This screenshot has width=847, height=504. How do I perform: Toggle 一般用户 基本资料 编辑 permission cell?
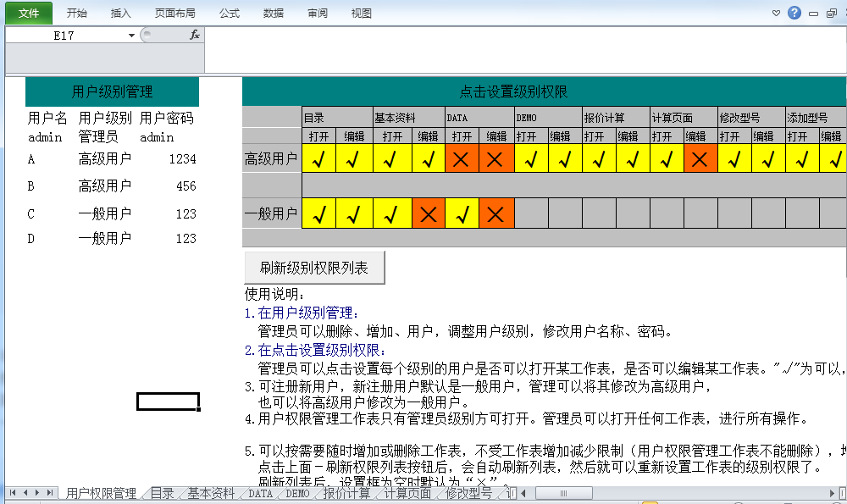tap(428, 214)
